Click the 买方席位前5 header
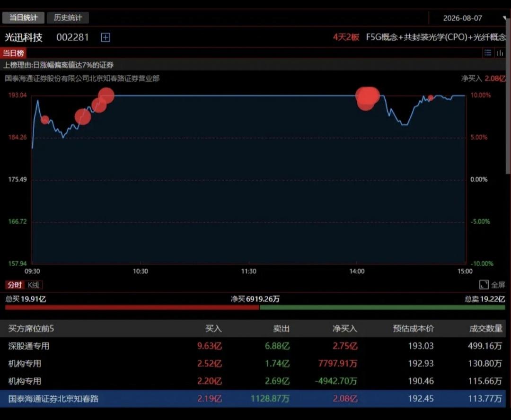 (x=31, y=328)
